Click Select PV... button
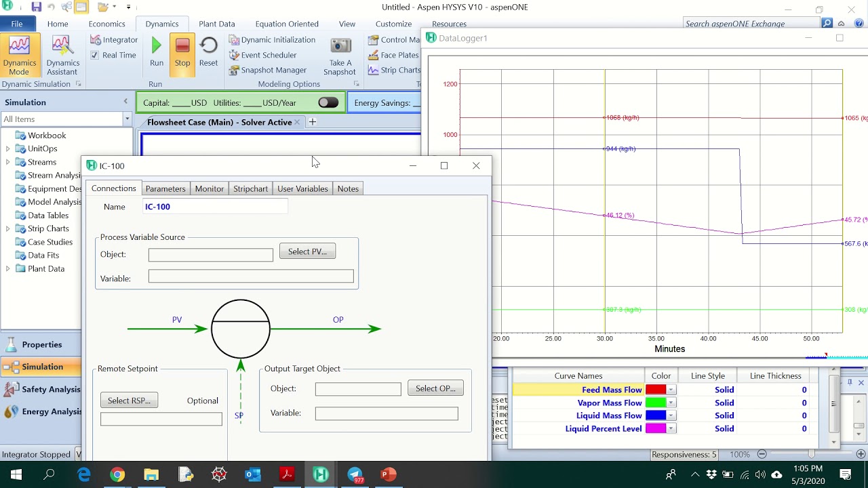The image size is (868, 488). pos(307,251)
